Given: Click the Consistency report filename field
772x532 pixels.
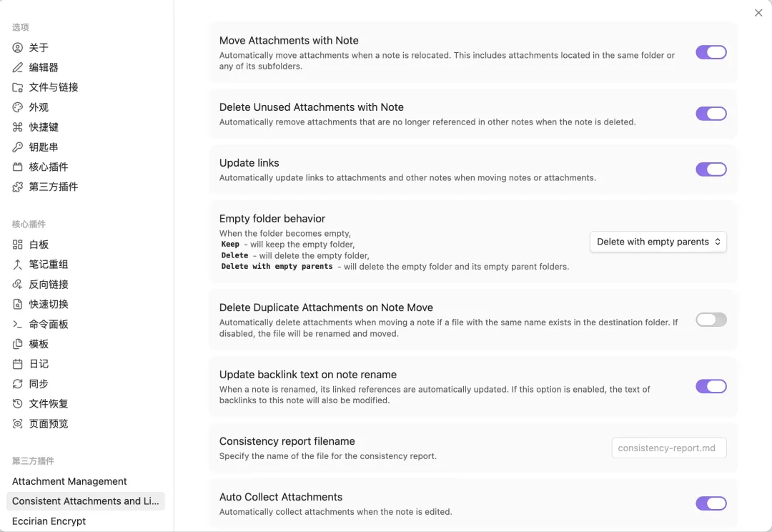Looking at the screenshot, I should 669,448.
